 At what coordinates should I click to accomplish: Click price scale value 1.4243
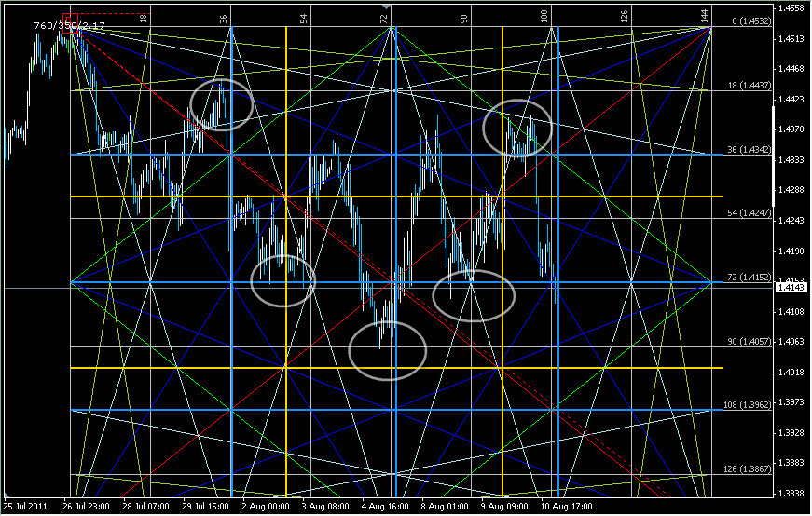791,221
